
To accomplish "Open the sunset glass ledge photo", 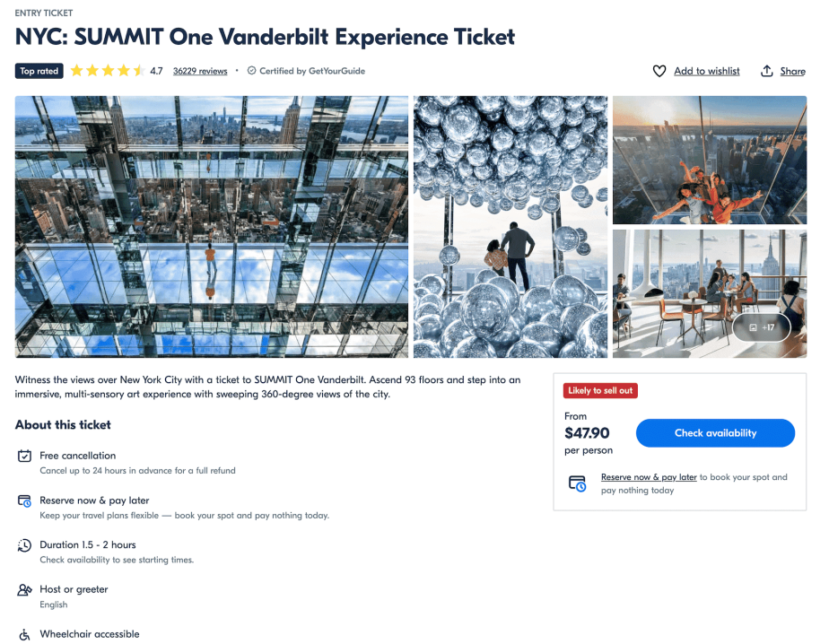I will (710, 161).
